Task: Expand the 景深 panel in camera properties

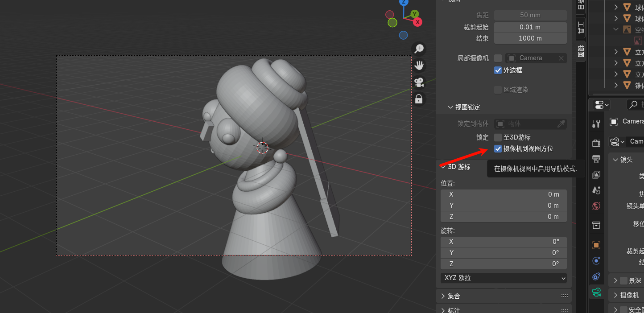Action: click(x=615, y=280)
